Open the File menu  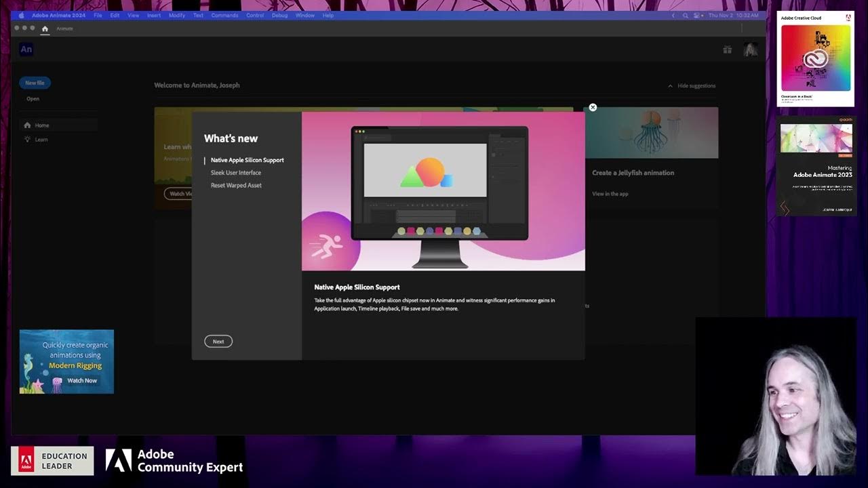(x=98, y=15)
